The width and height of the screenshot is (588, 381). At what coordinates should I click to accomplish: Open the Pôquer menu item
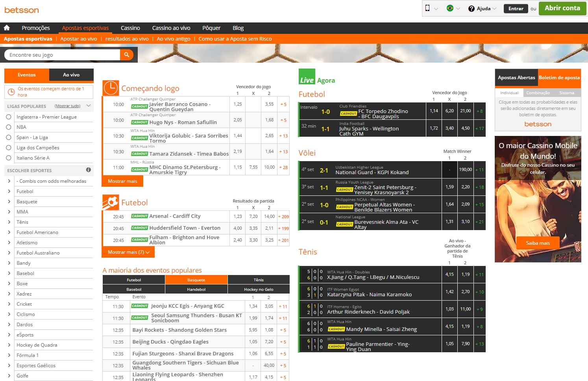(x=211, y=28)
